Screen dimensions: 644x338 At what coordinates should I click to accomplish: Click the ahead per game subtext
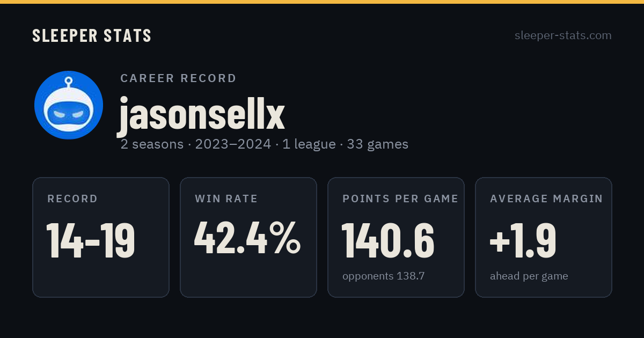(x=529, y=276)
